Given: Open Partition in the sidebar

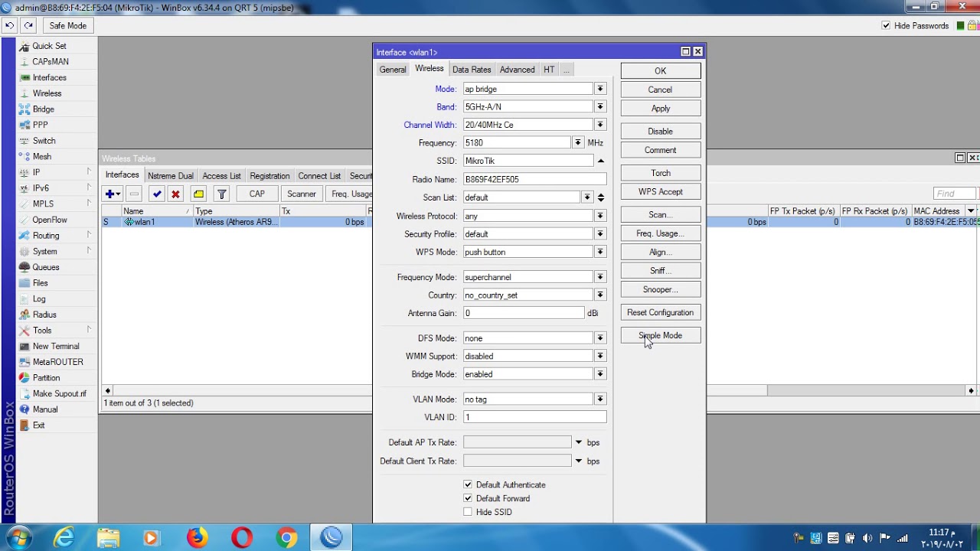Looking at the screenshot, I should tap(46, 378).
